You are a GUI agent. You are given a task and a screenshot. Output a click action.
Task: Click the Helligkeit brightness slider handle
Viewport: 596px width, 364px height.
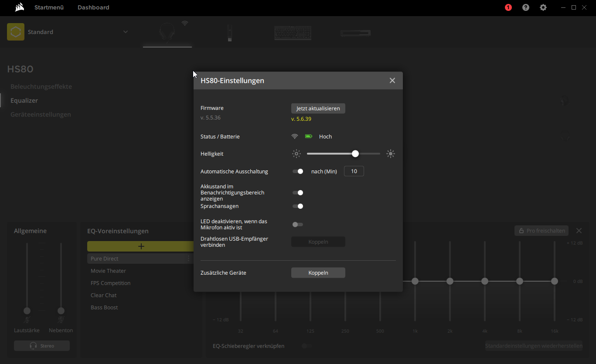point(355,153)
